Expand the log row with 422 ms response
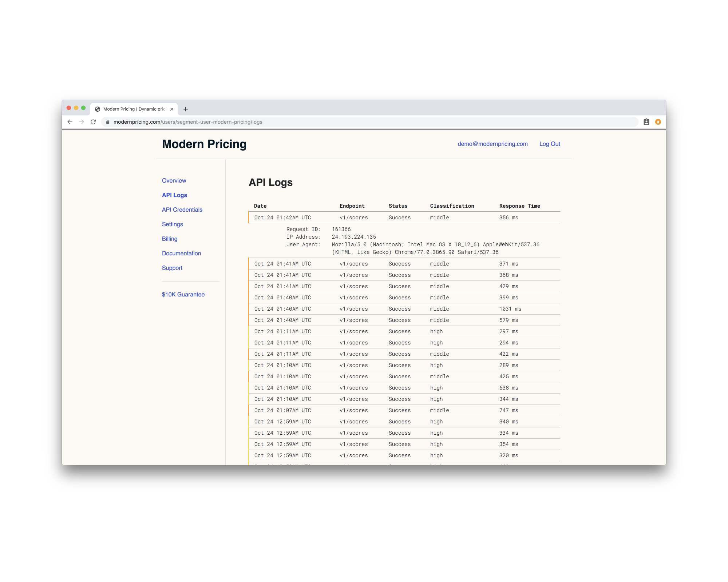 pos(404,354)
